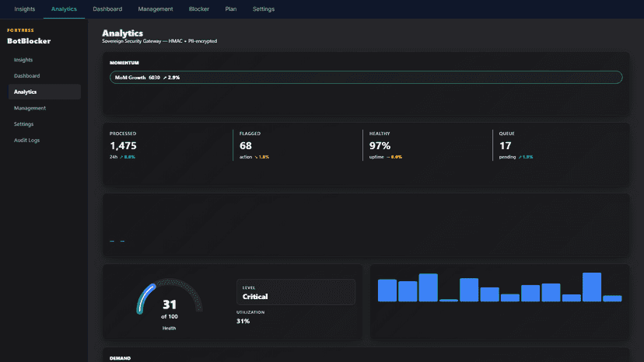Screen dimensions: 644x362
Task: Click the 1.8% downward trend under Flagged
Action: click(261, 157)
